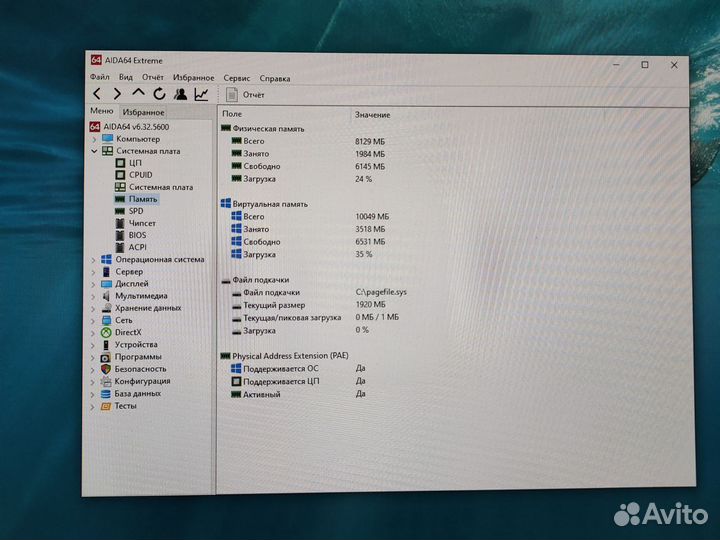This screenshot has width=720, height=540.
Task: Expand the Сервер tree node
Action: (x=93, y=272)
